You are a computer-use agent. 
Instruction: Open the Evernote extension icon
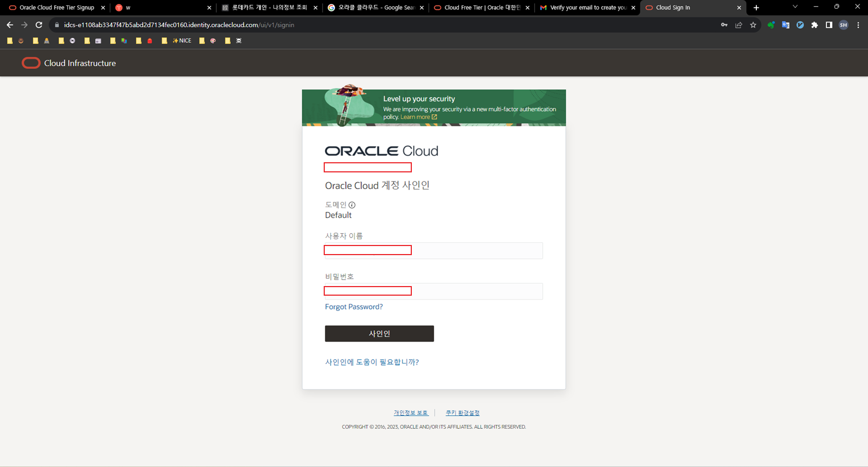pos(771,25)
